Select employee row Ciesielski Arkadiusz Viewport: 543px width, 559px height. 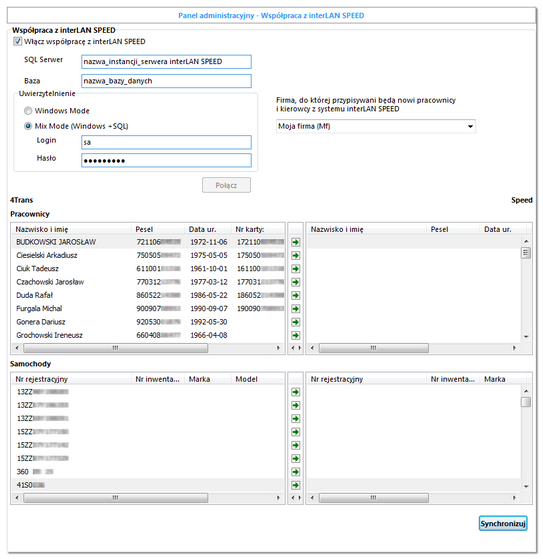point(148,255)
